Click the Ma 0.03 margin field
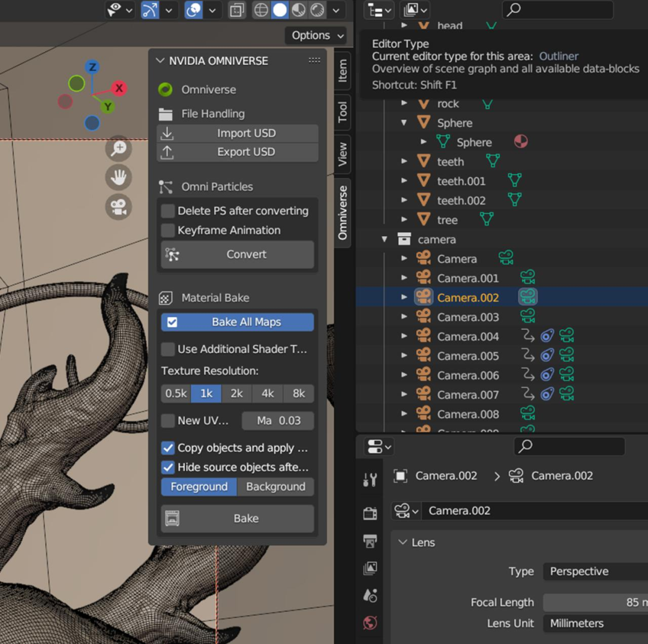 278,420
